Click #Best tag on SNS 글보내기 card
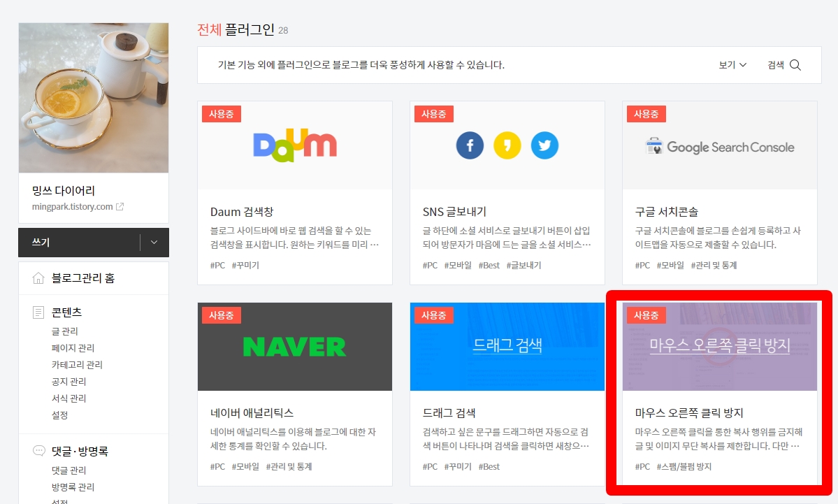The width and height of the screenshot is (838, 504). [x=489, y=265]
